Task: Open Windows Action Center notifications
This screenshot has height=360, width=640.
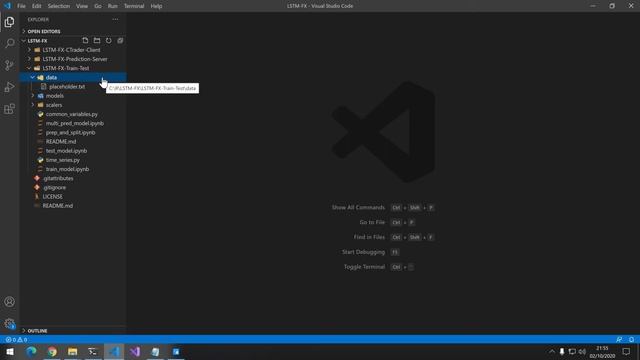Action: [x=626, y=351]
